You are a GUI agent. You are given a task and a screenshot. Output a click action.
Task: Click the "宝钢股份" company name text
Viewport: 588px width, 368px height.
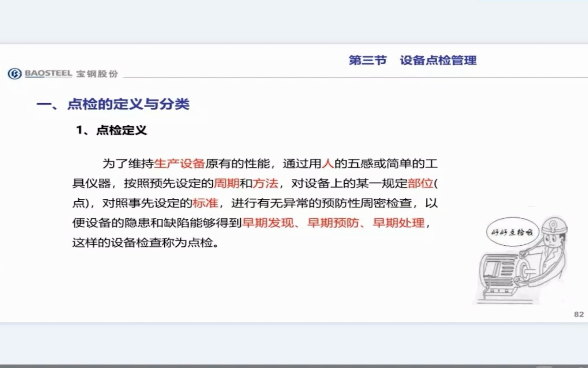coord(97,74)
